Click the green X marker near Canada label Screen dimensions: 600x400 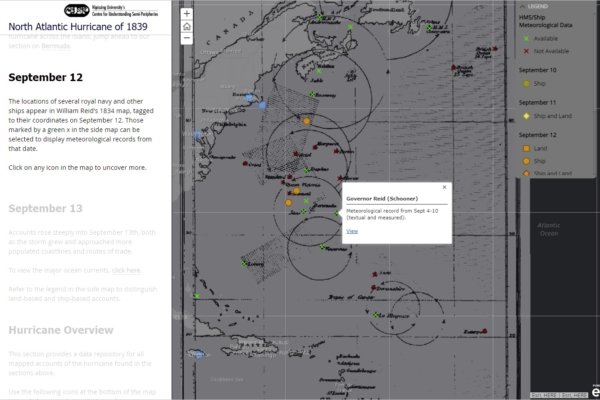[319, 19]
